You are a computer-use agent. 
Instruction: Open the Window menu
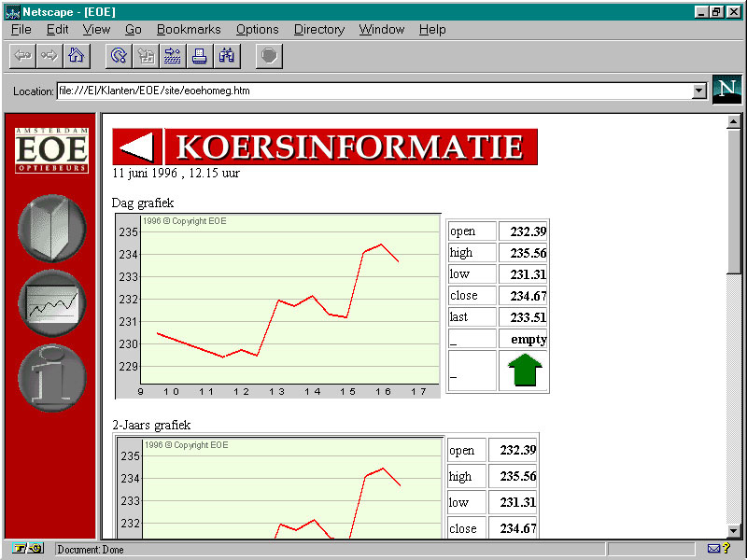point(381,30)
